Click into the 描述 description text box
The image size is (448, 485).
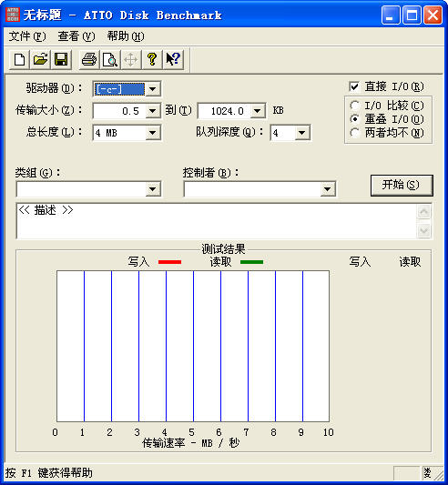(x=217, y=221)
